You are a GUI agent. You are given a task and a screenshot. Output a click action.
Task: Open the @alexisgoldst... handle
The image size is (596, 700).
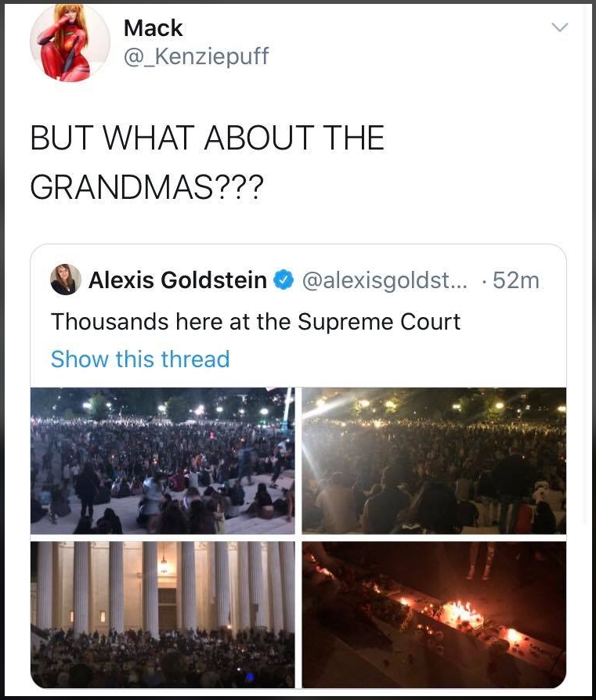click(x=385, y=280)
